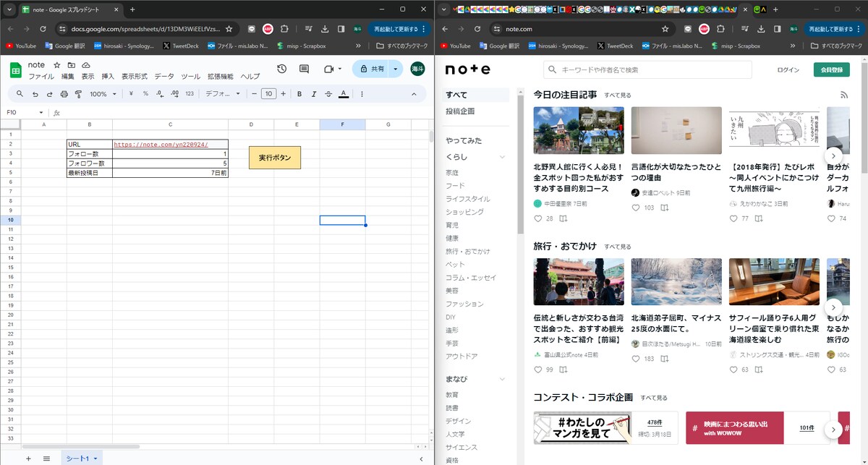Click the note logo on note.com
The width and height of the screenshot is (868, 465).
tap(467, 69)
